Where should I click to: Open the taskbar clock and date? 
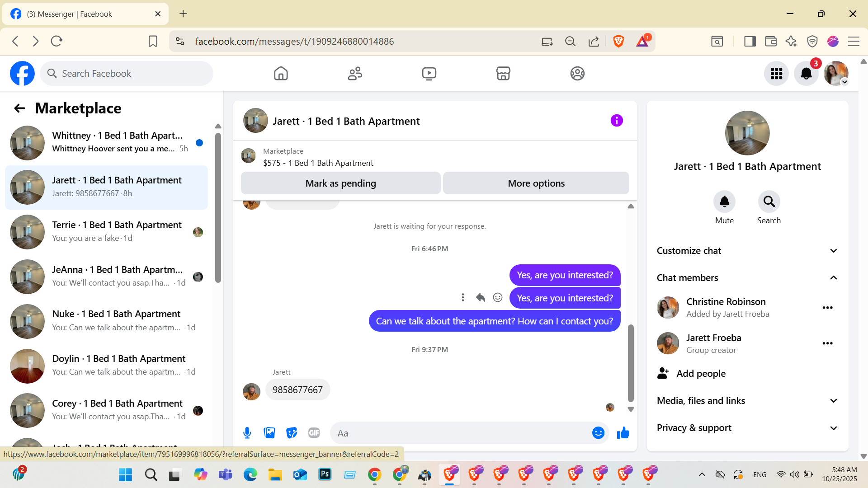click(839, 474)
